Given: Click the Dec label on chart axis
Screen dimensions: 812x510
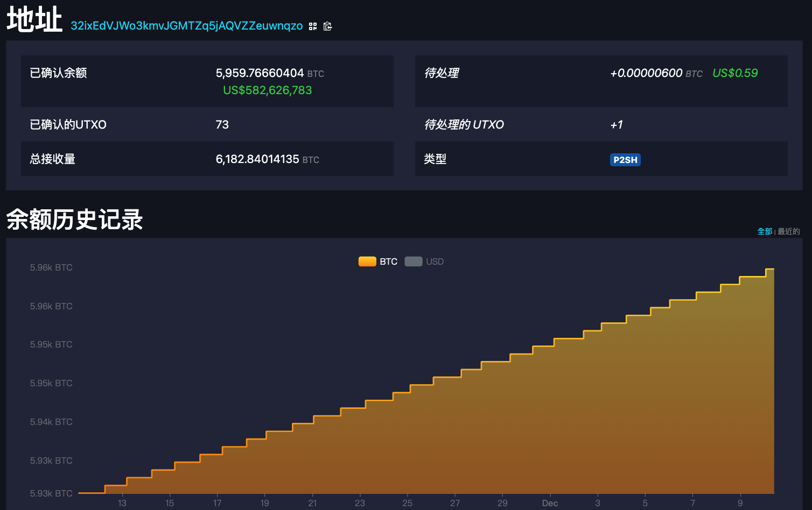Looking at the screenshot, I should point(550,503).
